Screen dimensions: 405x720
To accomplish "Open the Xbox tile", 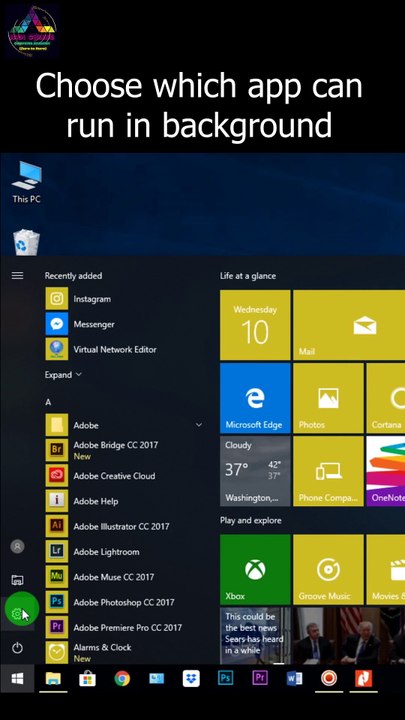I will [255, 569].
